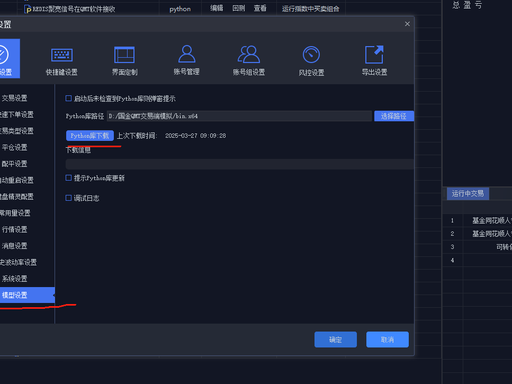The width and height of the screenshot is (512, 384).
Task: Click the 运行指数中买卖组合 cell in the background
Action: tap(310, 9)
